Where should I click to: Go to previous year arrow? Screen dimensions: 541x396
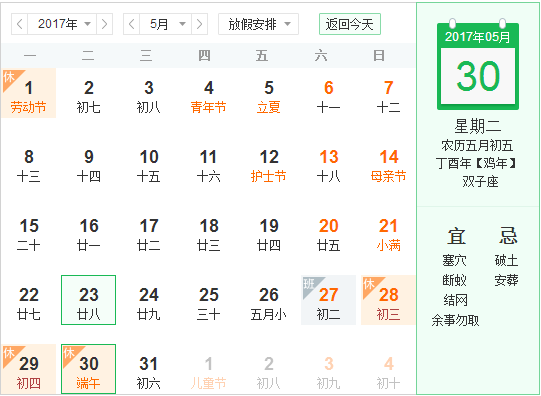tap(20, 24)
